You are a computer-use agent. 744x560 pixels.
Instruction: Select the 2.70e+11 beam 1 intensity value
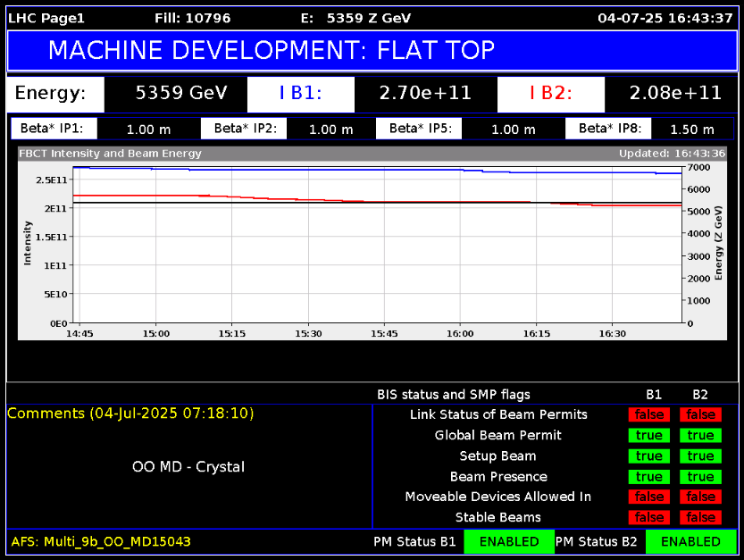point(425,93)
